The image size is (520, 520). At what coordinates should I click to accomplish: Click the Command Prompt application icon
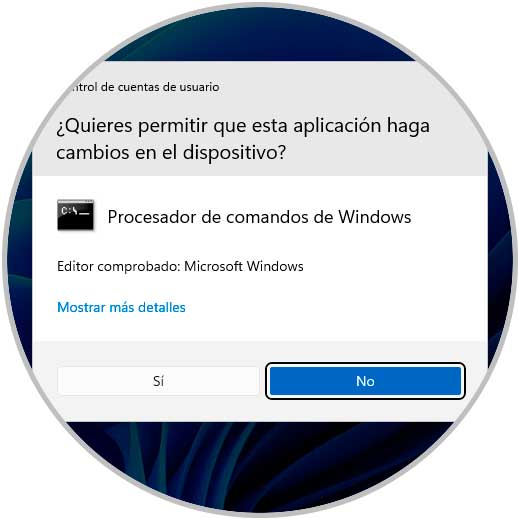(x=75, y=215)
